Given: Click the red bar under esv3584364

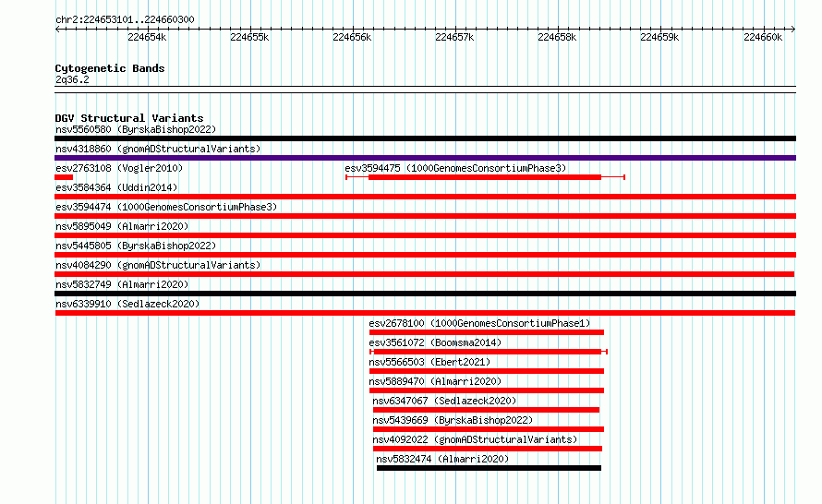Looking at the screenshot, I should point(425,197).
